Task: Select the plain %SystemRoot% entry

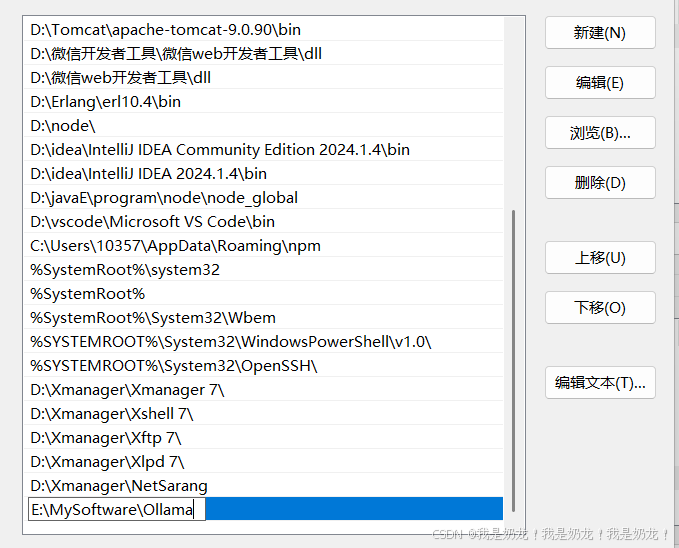Action: (263, 294)
